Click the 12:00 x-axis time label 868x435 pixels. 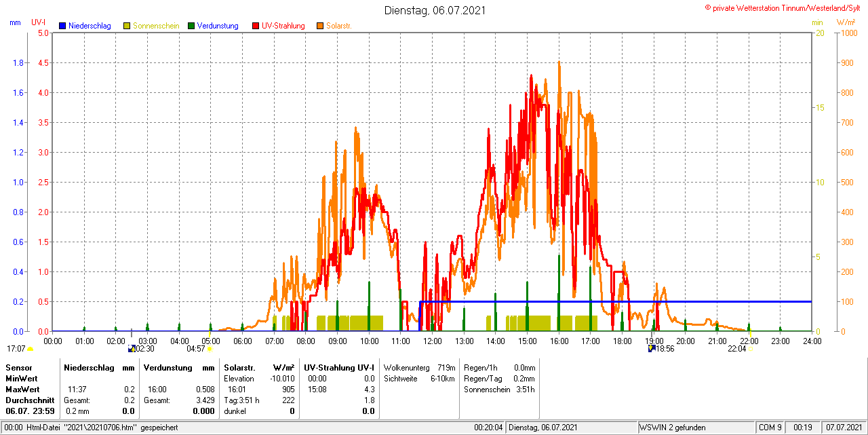tap(432, 341)
